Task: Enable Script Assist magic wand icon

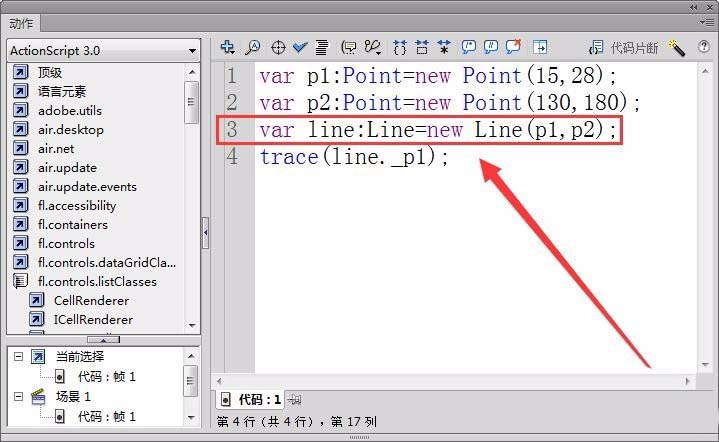Action: pos(676,48)
